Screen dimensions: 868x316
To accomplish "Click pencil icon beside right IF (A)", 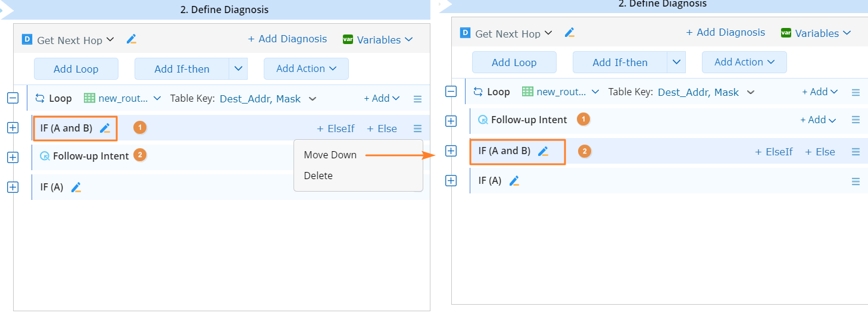I will pyautogui.click(x=514, y=180).
